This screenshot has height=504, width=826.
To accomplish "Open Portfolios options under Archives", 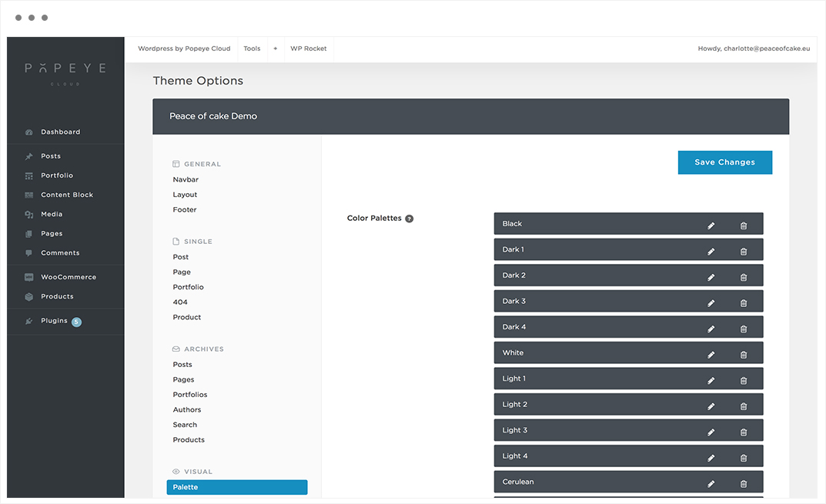I will (190, 395).
